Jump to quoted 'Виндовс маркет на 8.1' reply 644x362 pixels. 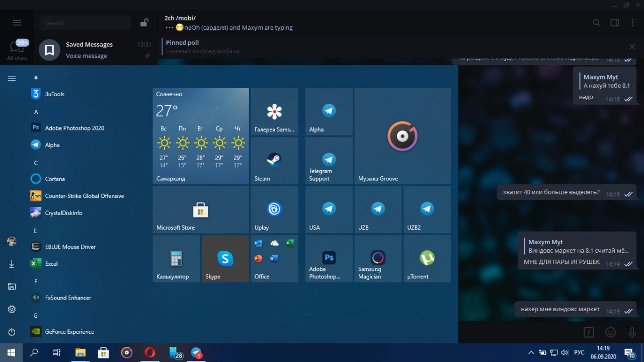pos(576,246)
